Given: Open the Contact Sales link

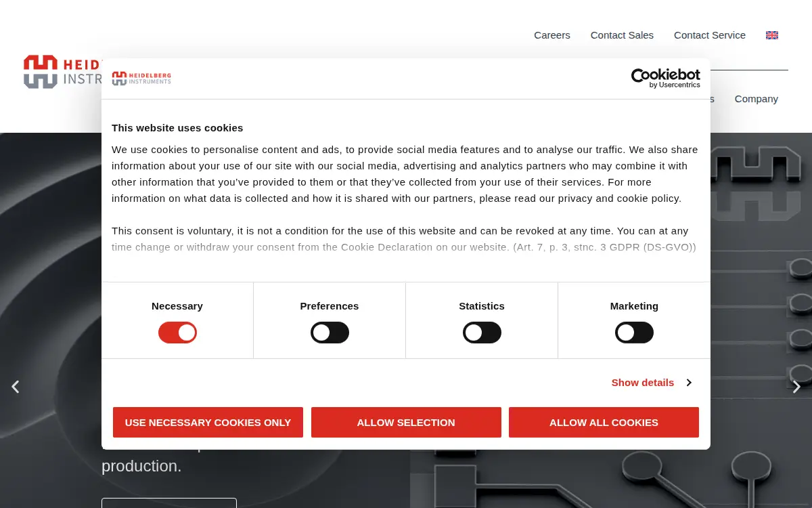Looking at the screenshot, I should (622, 35).
